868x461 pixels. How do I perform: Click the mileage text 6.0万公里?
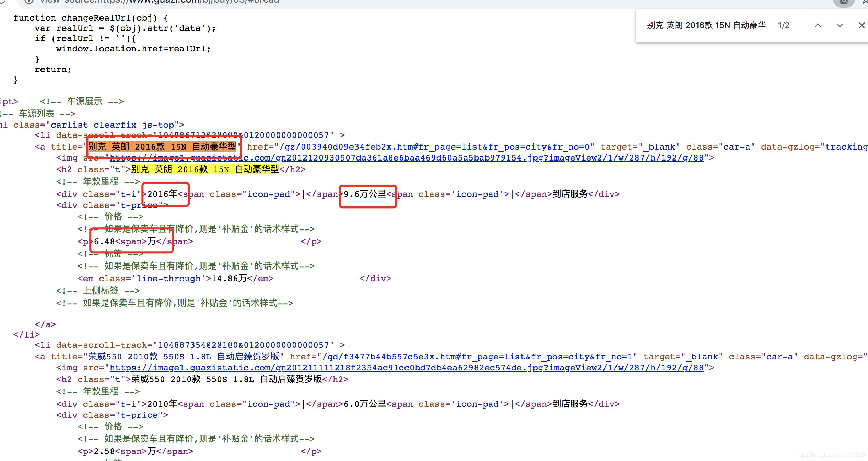(365, 404)
